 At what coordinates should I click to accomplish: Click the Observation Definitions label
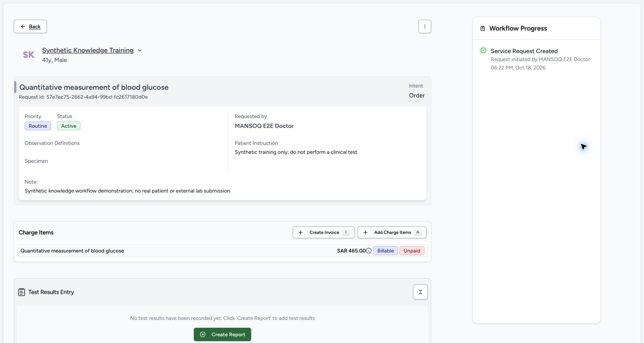click(52, 143)
